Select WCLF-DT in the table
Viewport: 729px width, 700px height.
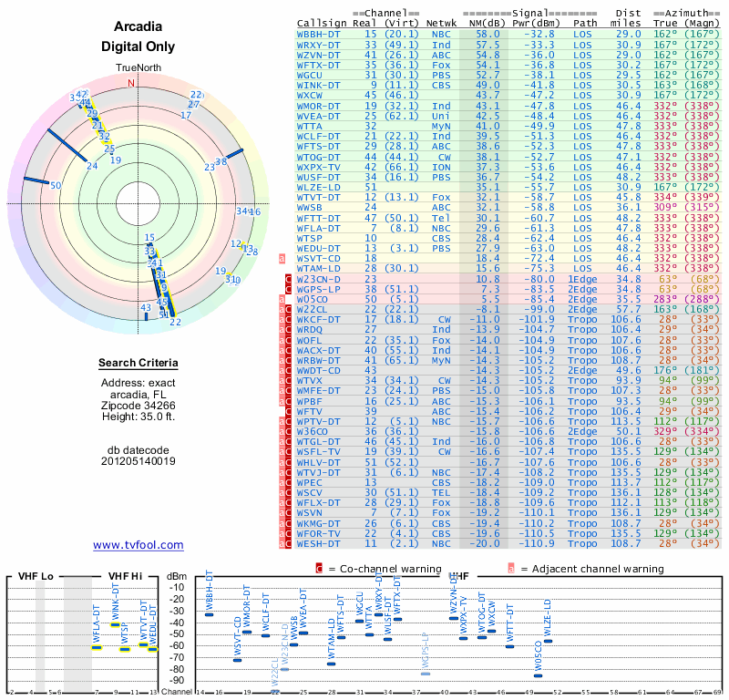pos(318,137)
